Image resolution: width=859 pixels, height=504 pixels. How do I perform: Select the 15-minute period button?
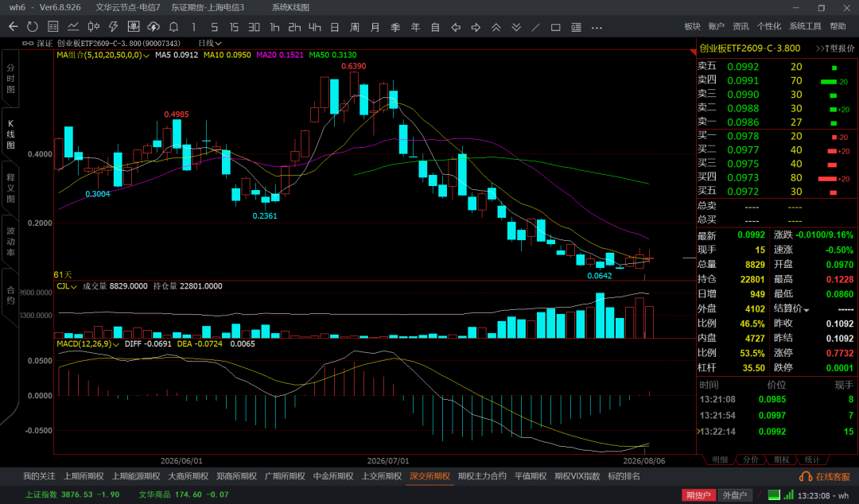pos(234,27)
